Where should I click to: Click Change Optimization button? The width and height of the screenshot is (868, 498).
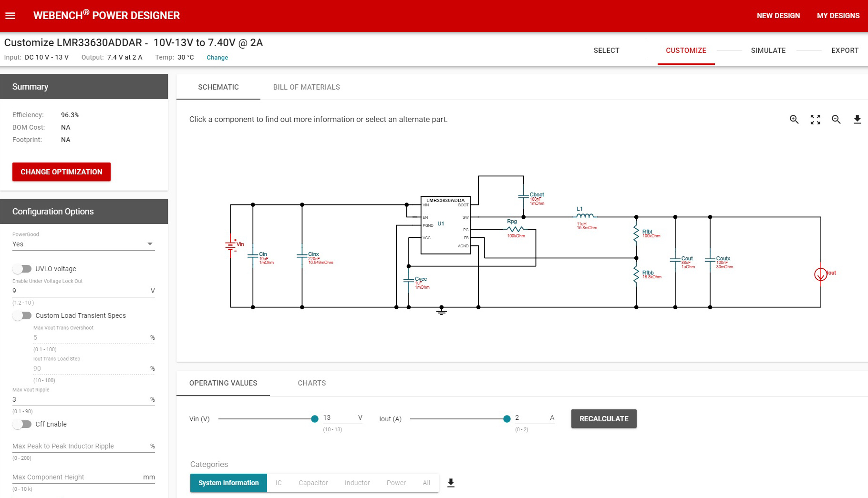point(62,172)
